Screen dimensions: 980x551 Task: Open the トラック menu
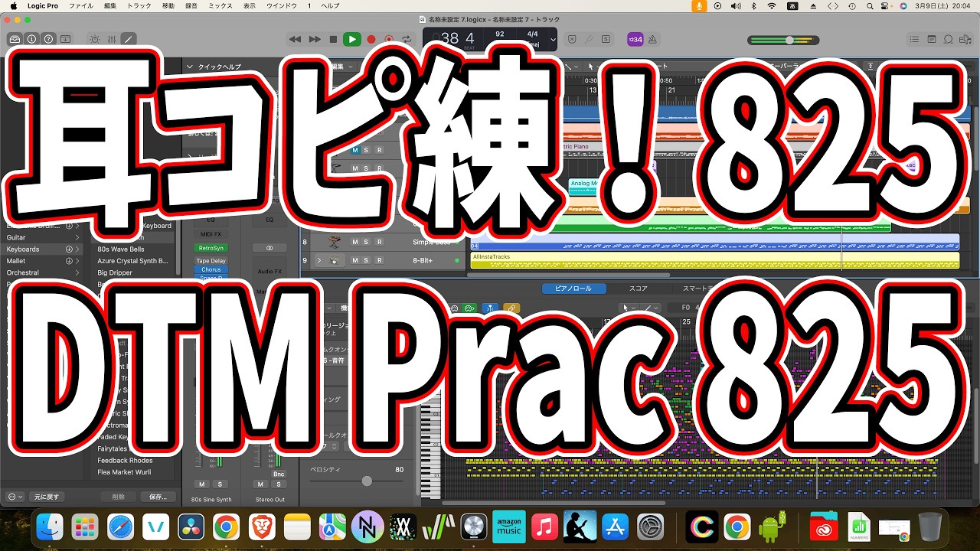coord(139,5)
